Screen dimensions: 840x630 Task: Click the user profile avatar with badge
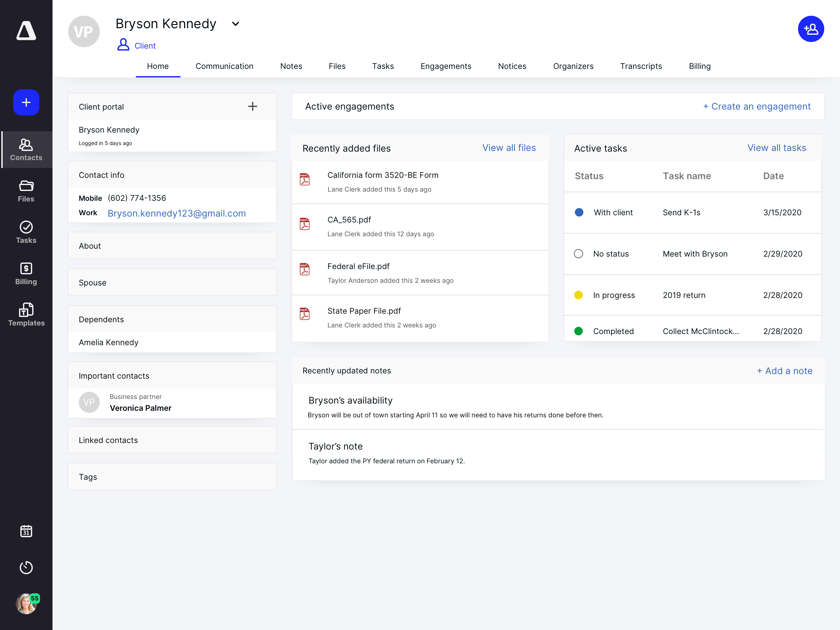pos(26,604)
